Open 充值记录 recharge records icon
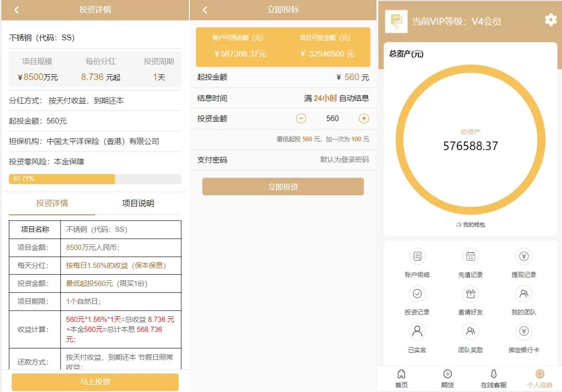Screen dimensions: 562x392 470,257
